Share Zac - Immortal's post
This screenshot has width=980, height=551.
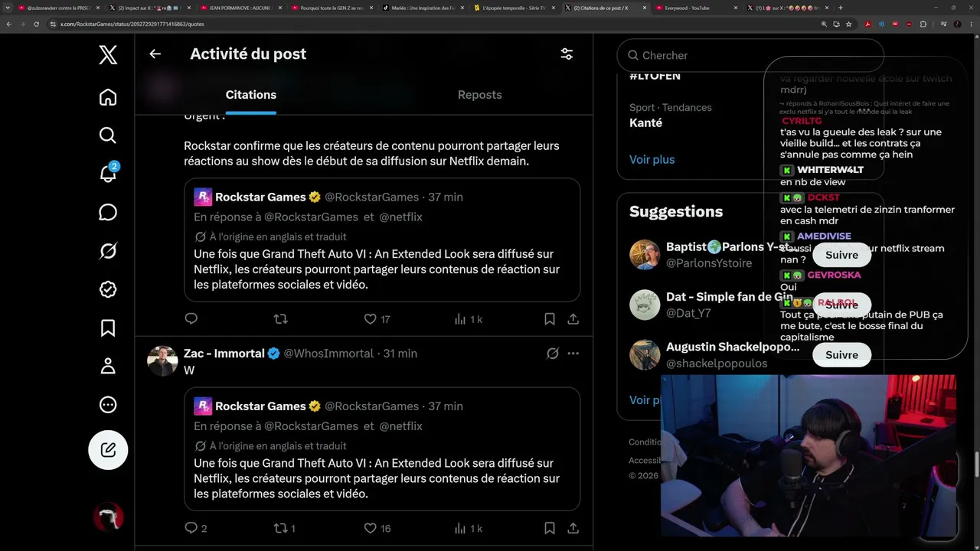click(573, 528)
